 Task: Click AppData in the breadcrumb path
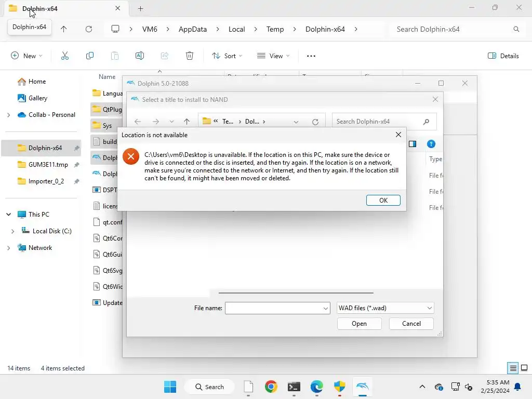click(x=193, y=29)
